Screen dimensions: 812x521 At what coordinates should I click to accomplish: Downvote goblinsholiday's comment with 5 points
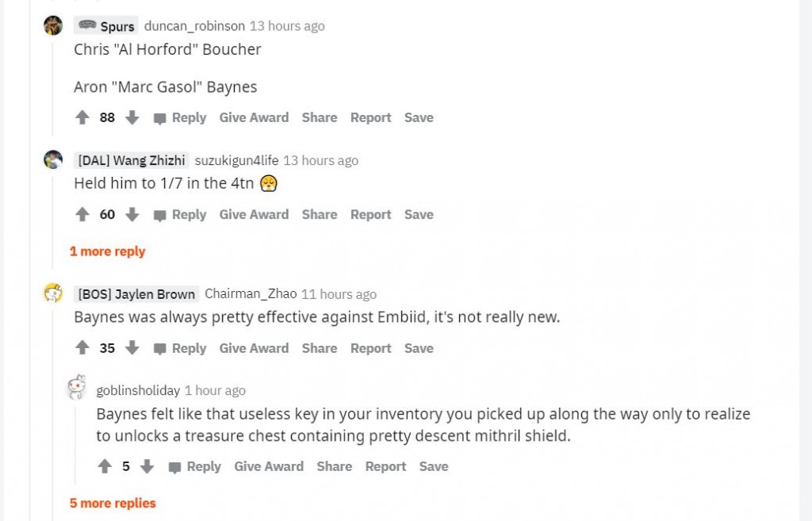pos(147,467)
